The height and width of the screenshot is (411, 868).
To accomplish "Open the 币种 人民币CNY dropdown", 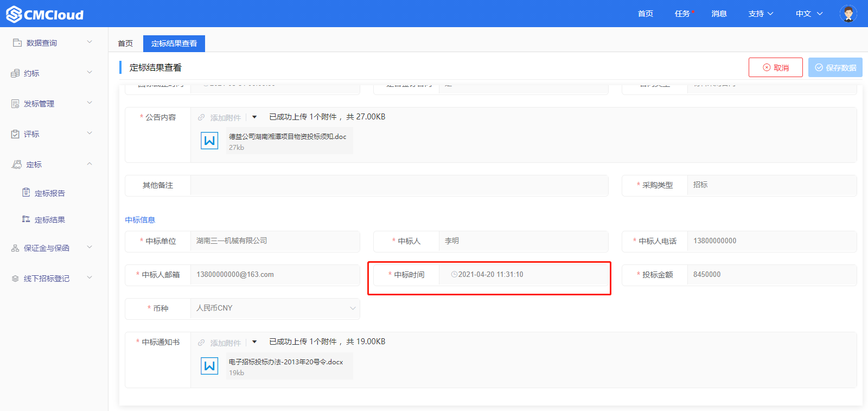I will tap(275, 308).
